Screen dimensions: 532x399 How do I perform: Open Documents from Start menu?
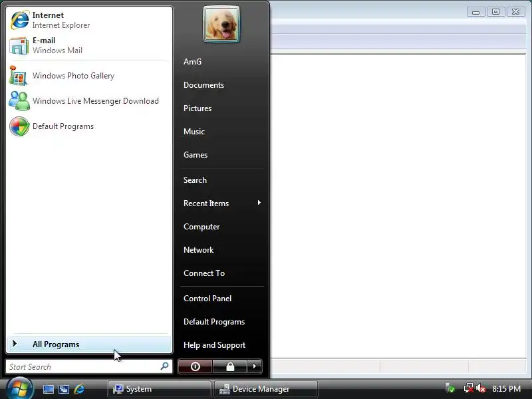coord(203,85)
